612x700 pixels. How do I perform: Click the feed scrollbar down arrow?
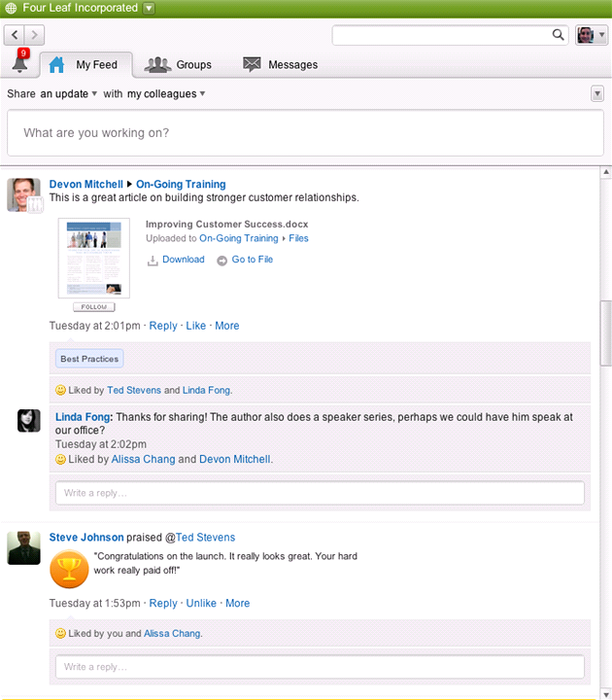pyautogui.click(x=606, y=693)
